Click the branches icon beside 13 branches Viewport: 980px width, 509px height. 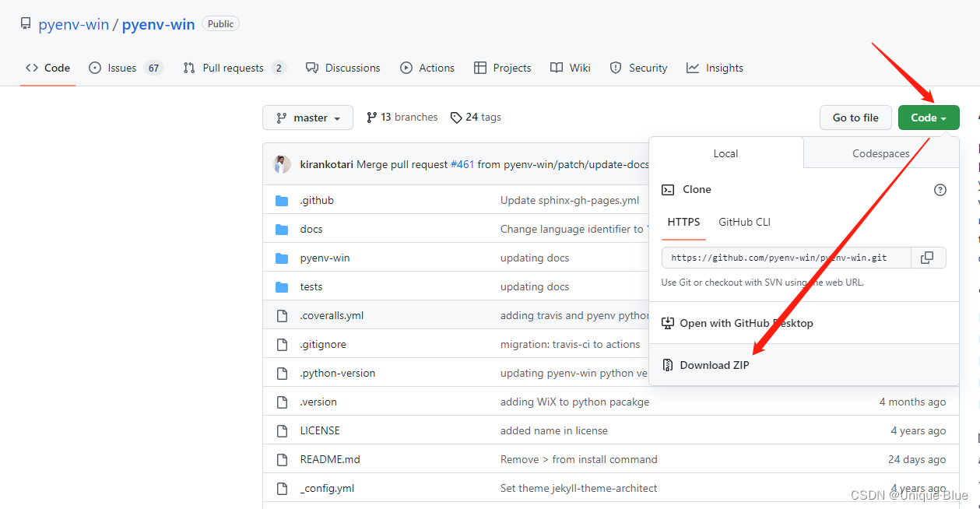[x=371, y=118]
